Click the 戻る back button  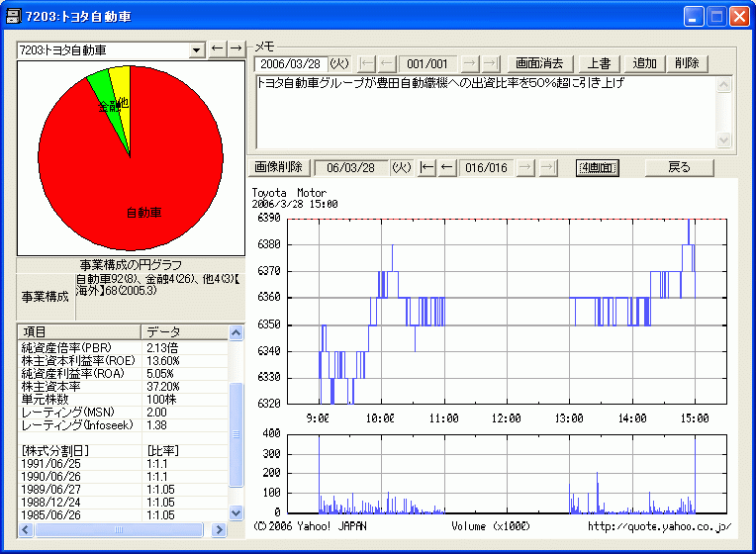679,167
